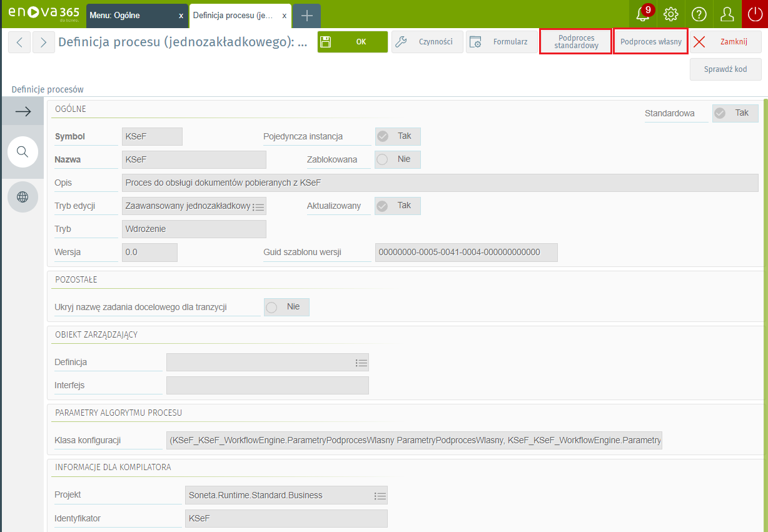768x532 pixels.
Task: Open a new tab with plus button
Action: [306, 16]
